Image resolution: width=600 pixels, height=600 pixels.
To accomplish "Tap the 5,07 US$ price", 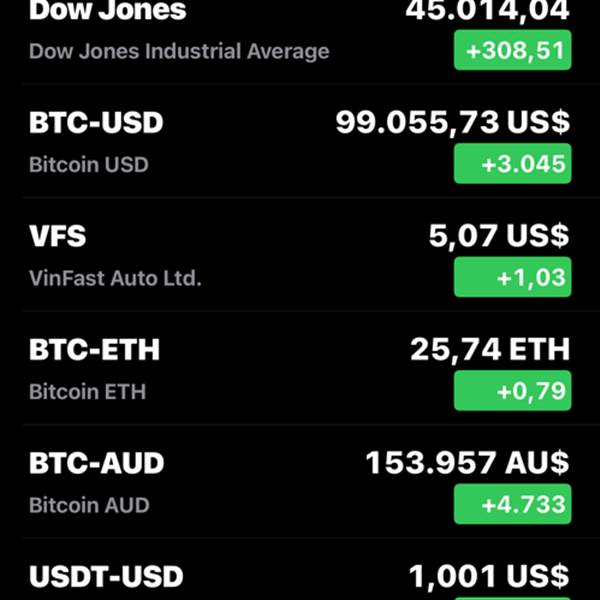I will tap(499, 236).
